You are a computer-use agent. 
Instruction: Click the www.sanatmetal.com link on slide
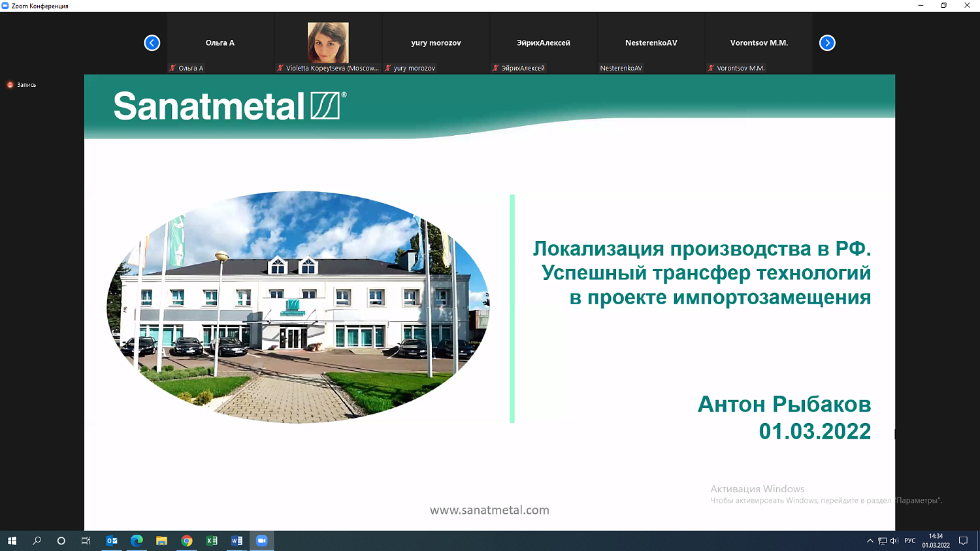point(489,510)
